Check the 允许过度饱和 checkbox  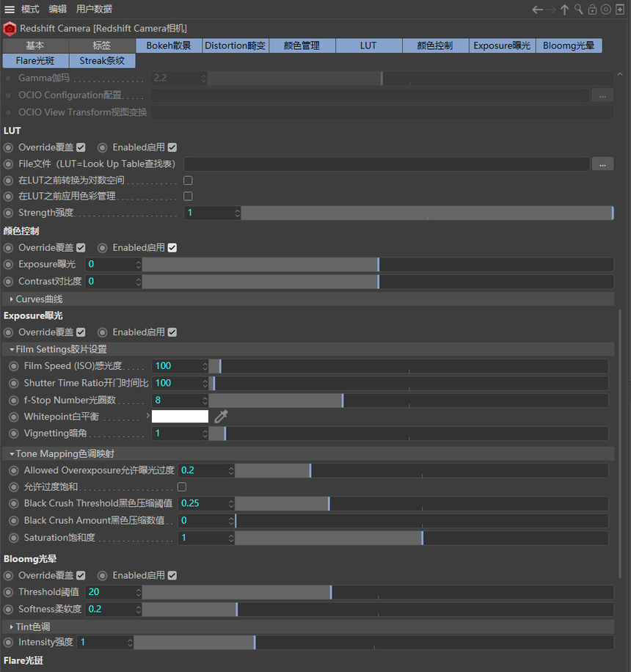coord(182,487)
